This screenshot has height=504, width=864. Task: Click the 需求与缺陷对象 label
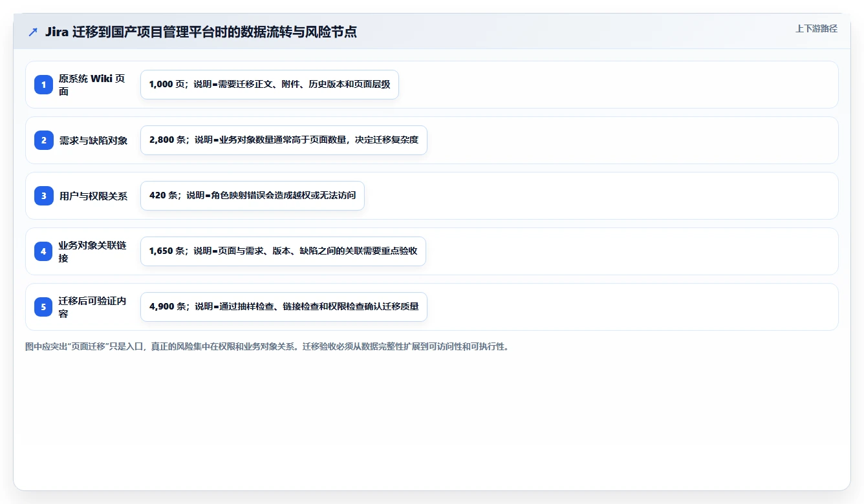tap(93, 140)
